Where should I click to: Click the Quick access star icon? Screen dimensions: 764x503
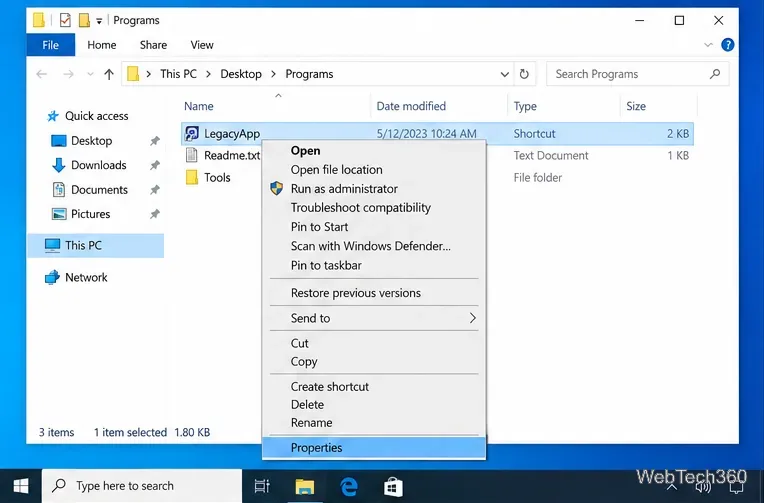pos(53,116)
